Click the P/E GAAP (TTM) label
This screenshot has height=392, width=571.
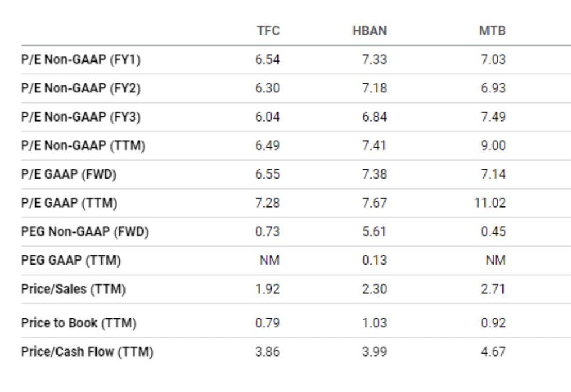pos(69,203)
